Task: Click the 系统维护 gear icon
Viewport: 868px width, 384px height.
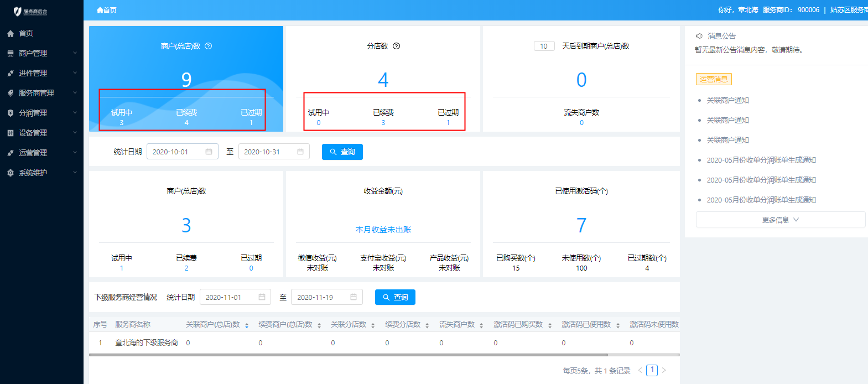Action: click(11, 173)
